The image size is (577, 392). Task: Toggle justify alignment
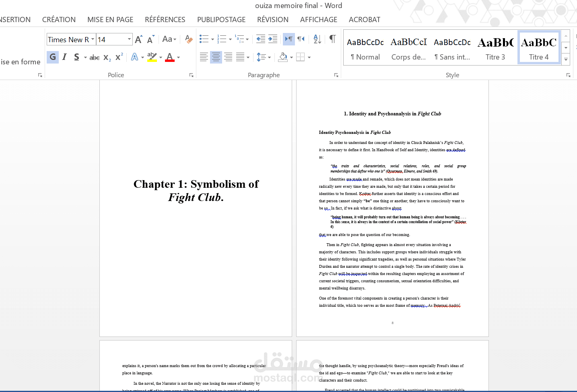[240, 57]
